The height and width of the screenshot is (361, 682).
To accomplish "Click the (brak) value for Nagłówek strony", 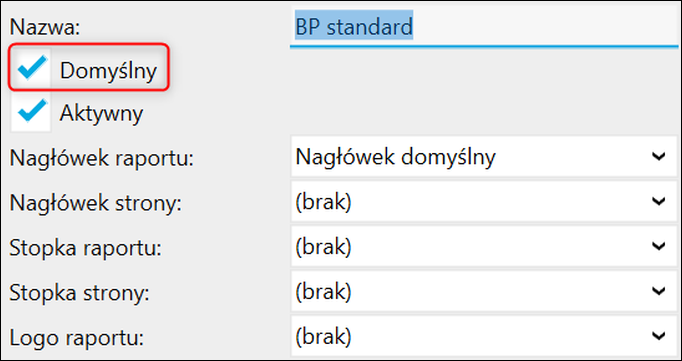I will (323, 202).
